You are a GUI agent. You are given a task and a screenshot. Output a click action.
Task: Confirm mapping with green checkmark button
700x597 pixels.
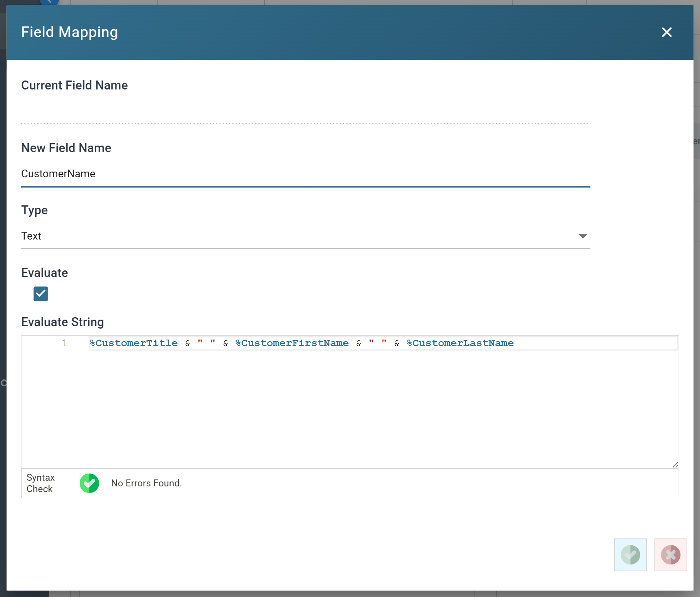pyautogui.click(x=630, y=555)
